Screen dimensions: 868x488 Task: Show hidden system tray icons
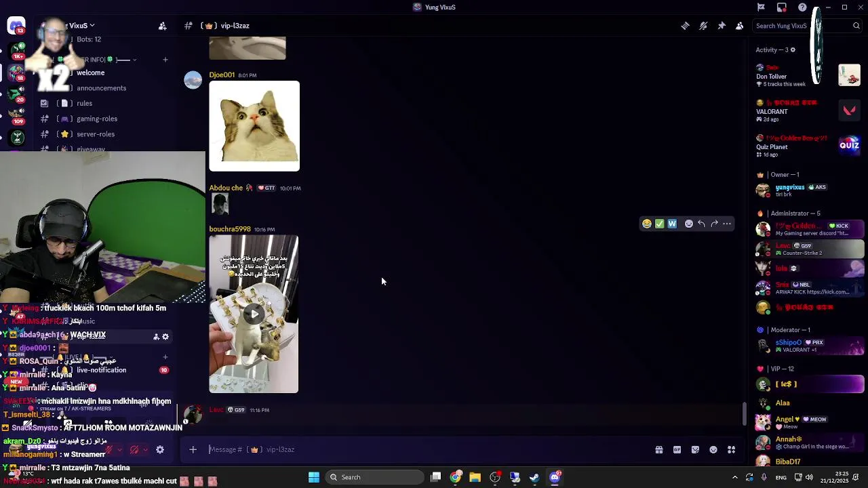734,477
